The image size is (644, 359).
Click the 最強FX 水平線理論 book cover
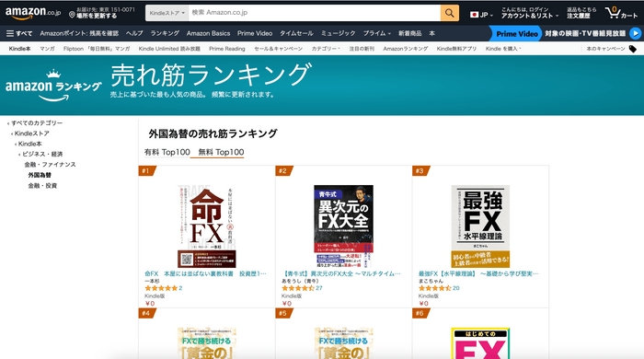point(480,226)
